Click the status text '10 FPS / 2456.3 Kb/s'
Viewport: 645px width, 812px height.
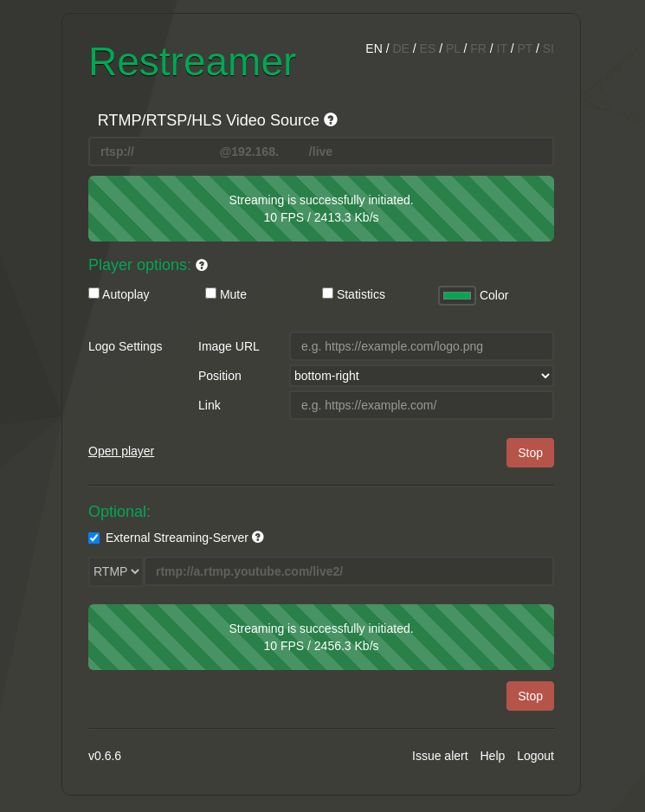coord(321,646)
